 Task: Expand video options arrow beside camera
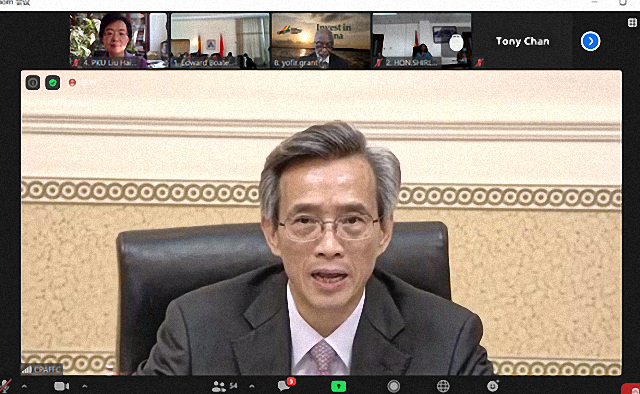coord(84,386)
